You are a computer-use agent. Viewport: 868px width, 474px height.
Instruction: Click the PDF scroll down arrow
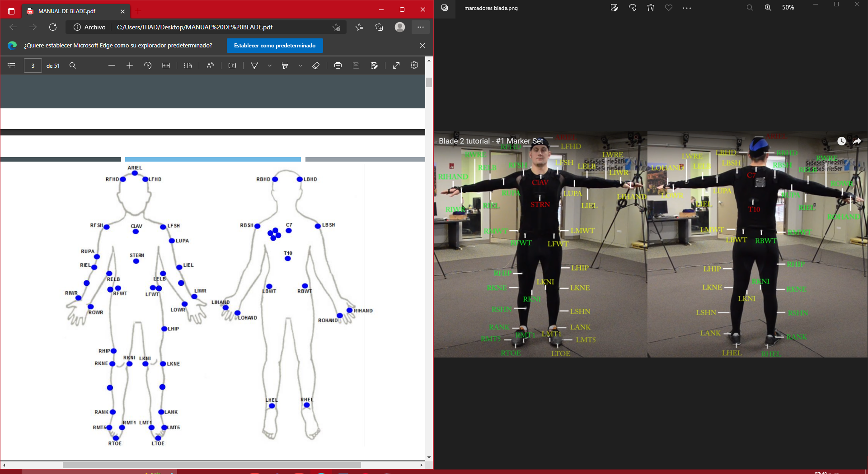429,457
